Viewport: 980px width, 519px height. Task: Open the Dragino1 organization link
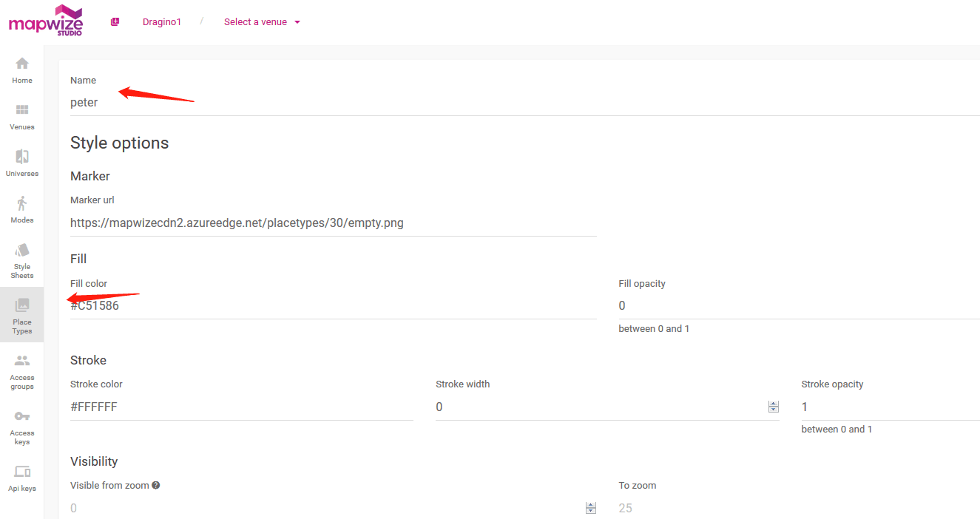tap(162, 22)
